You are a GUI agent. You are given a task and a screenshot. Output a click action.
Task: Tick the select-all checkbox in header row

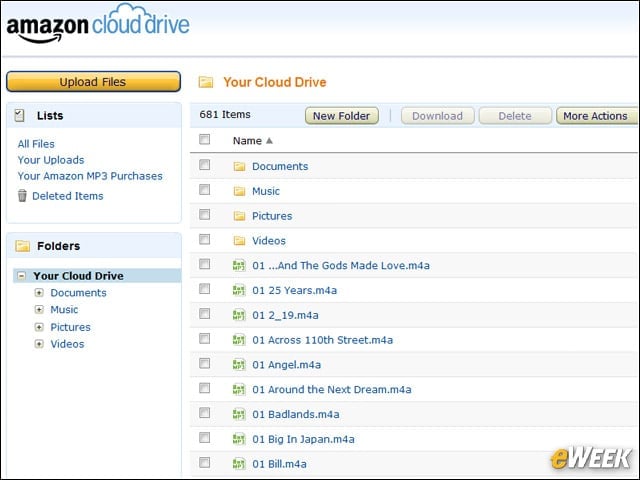[x=204, y=140]
